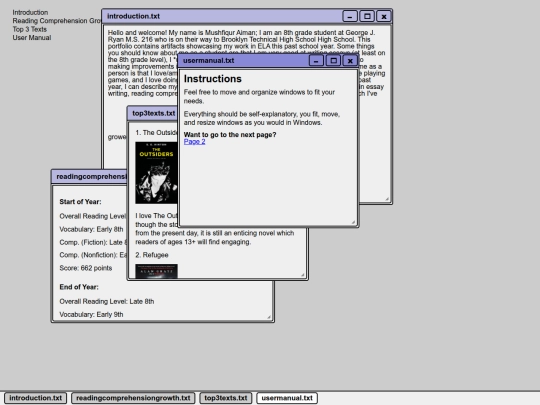The height and width of the screenshot is (405, 540).
Task: Open Top 3 Texts sidebar link
Action: click(30, 29)
